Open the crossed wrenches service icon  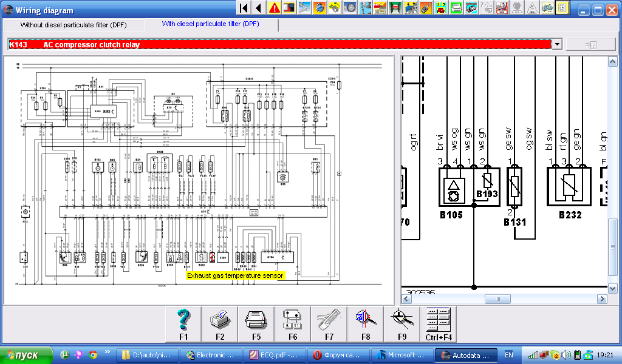pyautogui.click(x=304, y=8)
